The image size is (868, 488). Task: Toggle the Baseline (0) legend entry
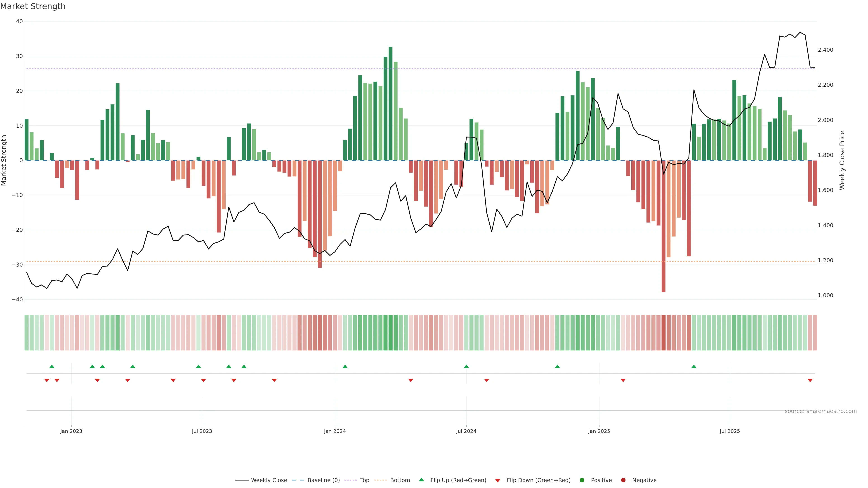coord(323,480)
